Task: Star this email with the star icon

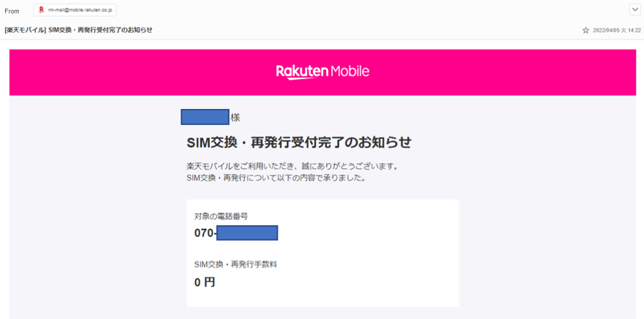Action: (x=585, y=30)
